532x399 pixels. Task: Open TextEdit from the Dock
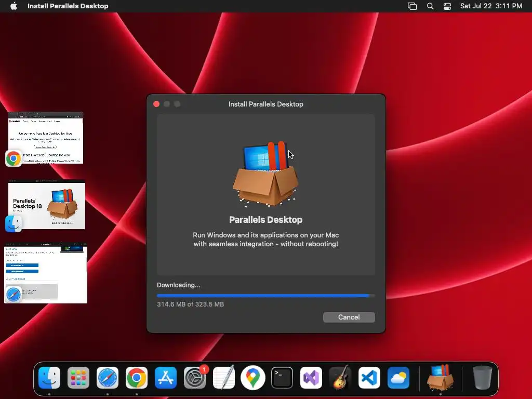click(x=224, y=377)
